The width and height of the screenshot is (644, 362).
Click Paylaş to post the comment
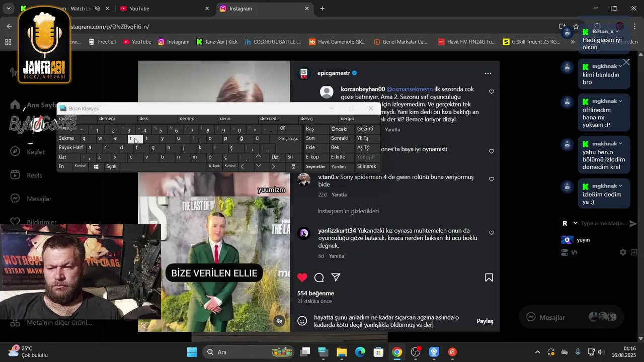click(x=485, y=321)
